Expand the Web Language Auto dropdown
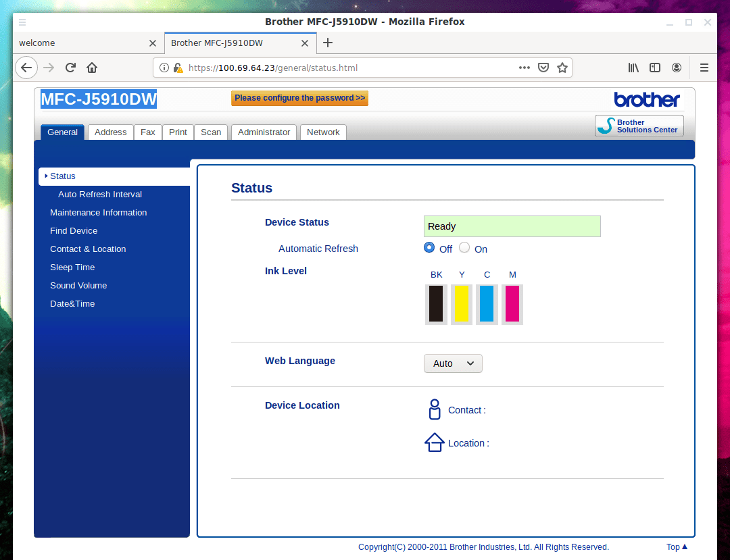 tap(453, 363)
